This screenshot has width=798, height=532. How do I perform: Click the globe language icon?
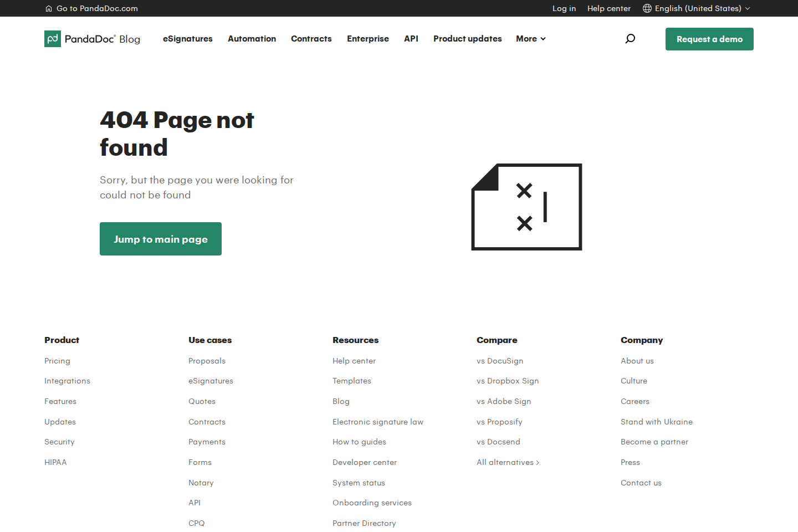647,8
